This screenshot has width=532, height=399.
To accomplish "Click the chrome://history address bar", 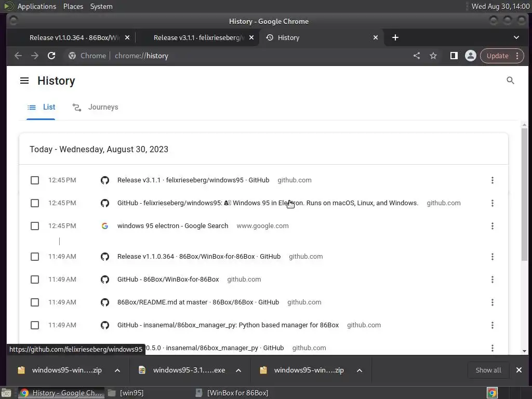I will [237, 56].
